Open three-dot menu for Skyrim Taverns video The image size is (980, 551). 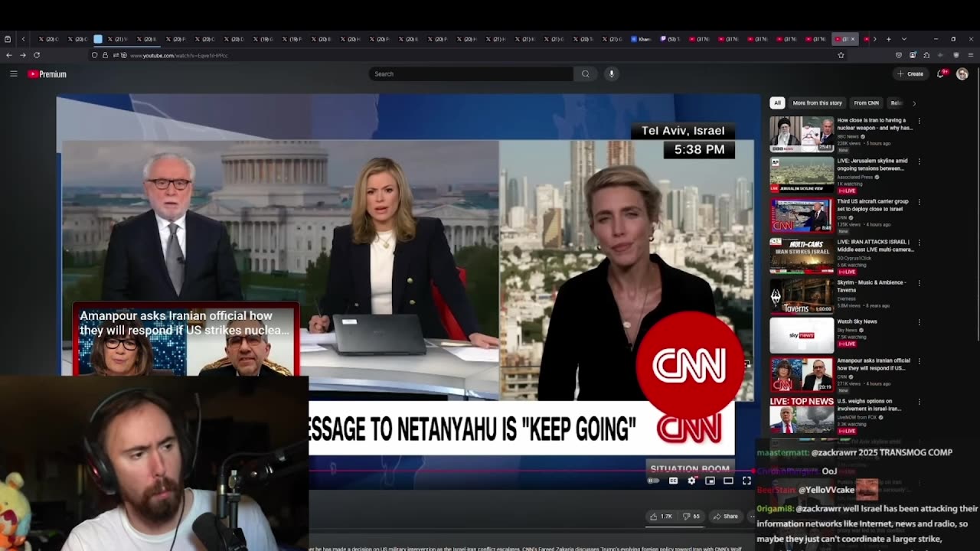pos(919,283)
